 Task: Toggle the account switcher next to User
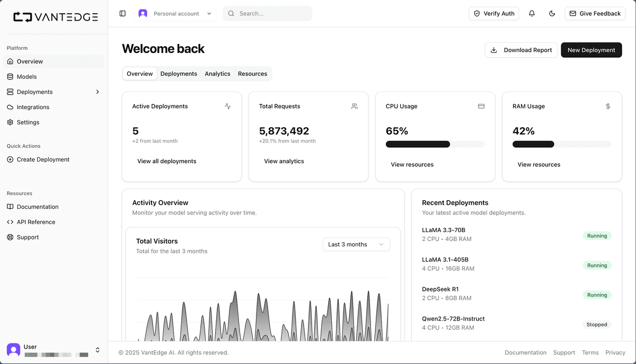(98, 350)
